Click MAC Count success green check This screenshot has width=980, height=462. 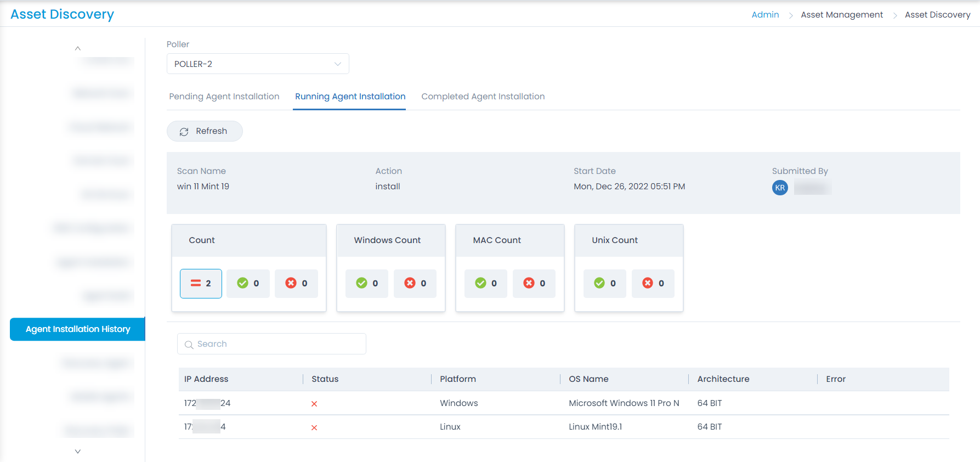click(x=485, y=284)
